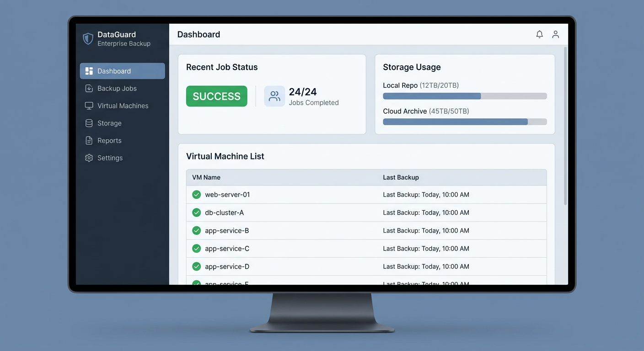Click the Storage Usage heading

(412, 67)
